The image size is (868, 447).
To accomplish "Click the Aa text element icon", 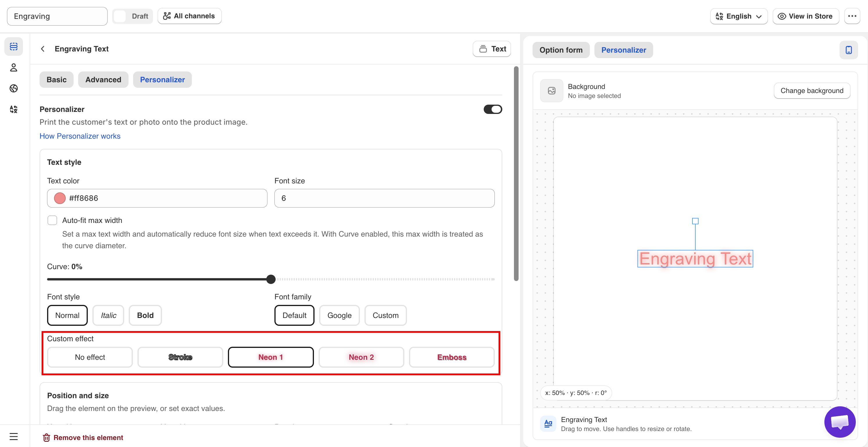I will coord(548,423).
